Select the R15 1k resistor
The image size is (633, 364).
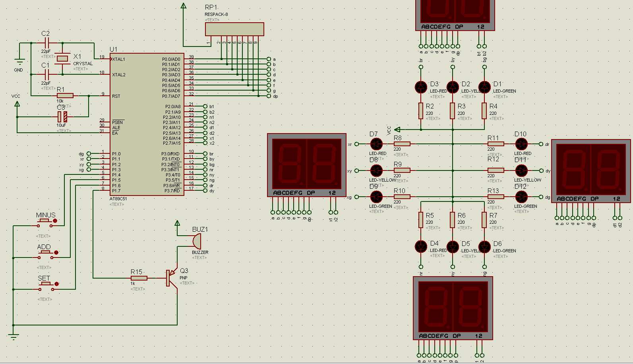click(139, 278)
